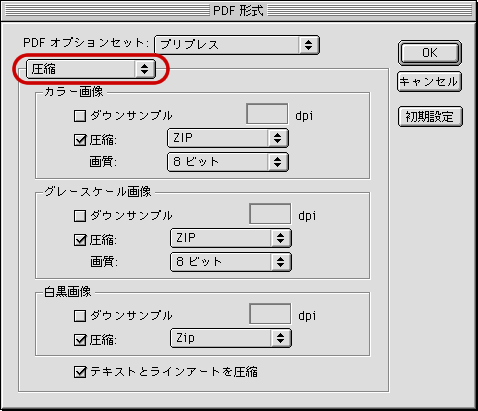Open the PDF オプションセット dropdown
Screen dimensions: 478x411
point(237,45)
